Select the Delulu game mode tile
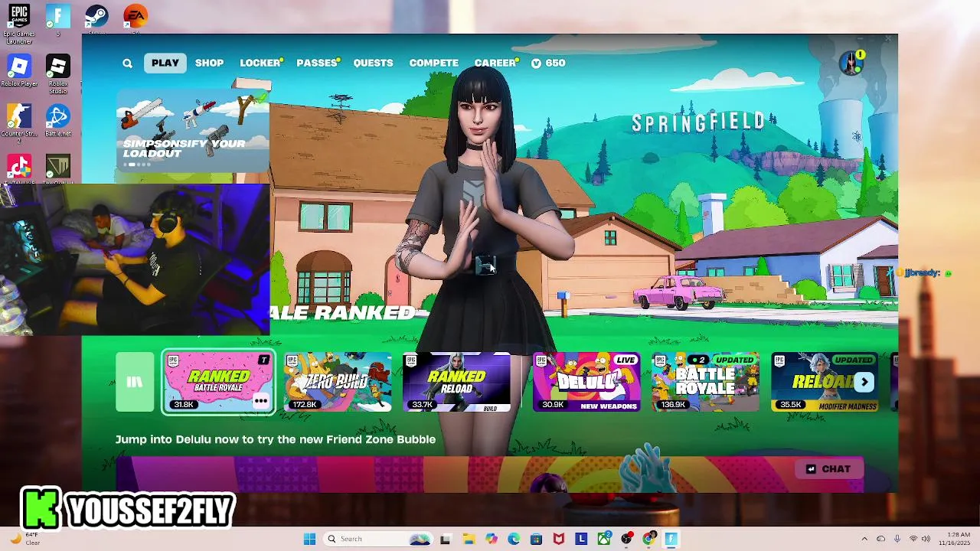The image size is (980, 551). (586, 382)
